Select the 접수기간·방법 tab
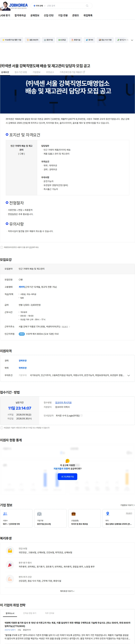 click(x=21, y=72)
